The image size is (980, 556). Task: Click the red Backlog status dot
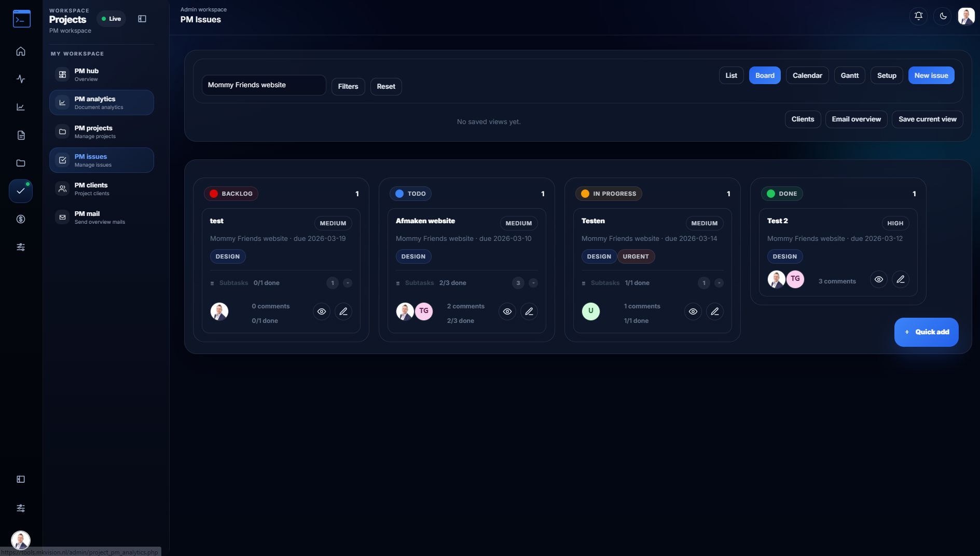click(x=214, y=194)
